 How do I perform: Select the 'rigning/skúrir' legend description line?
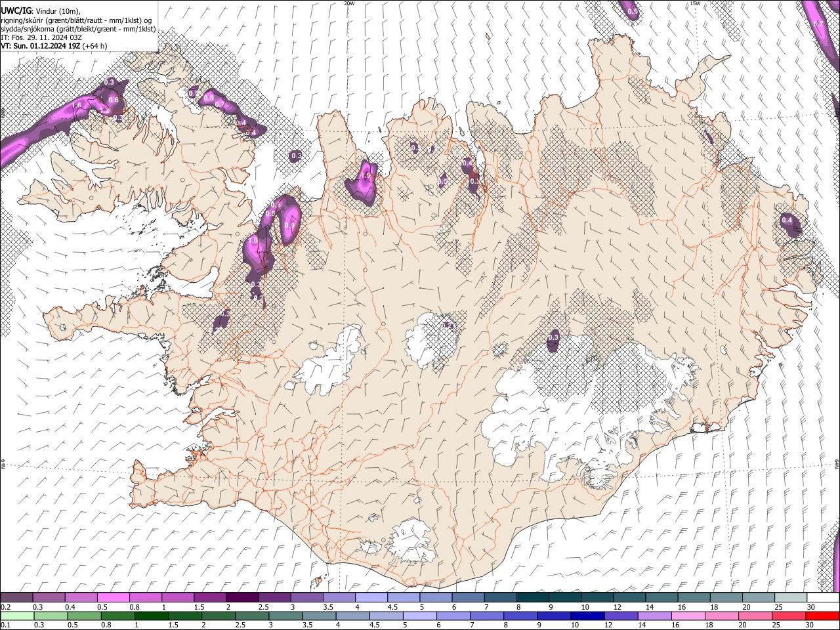tap(76, 20)
